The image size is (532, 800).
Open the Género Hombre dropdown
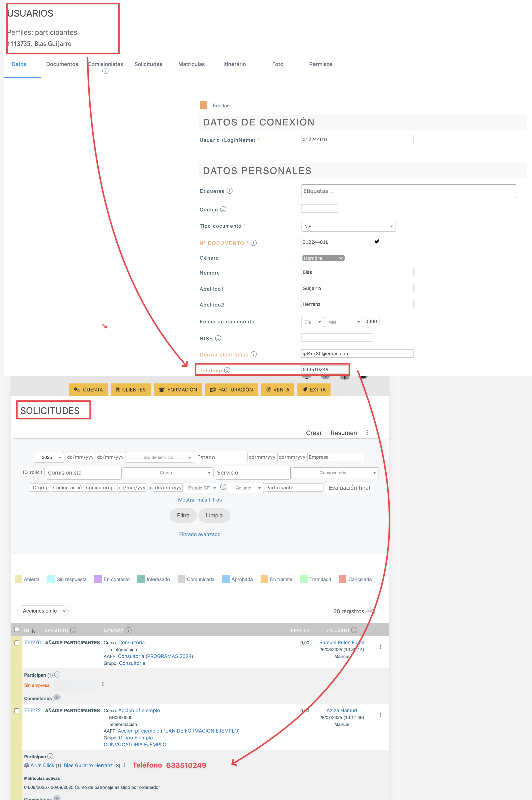[x=323, y=258]
